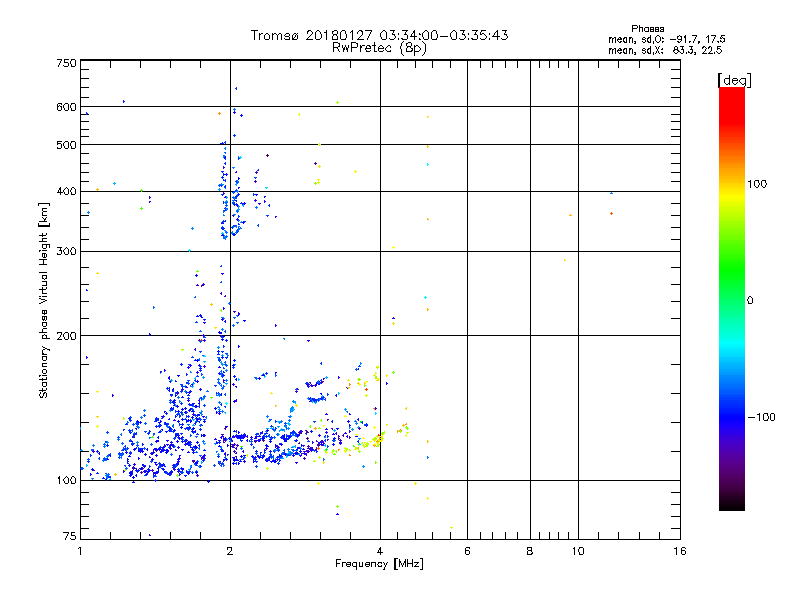Image resolution: width=800 pixels, height=600 pixels.
Task: Click the colorbar tick label '-100'
Action: [761, 417]
